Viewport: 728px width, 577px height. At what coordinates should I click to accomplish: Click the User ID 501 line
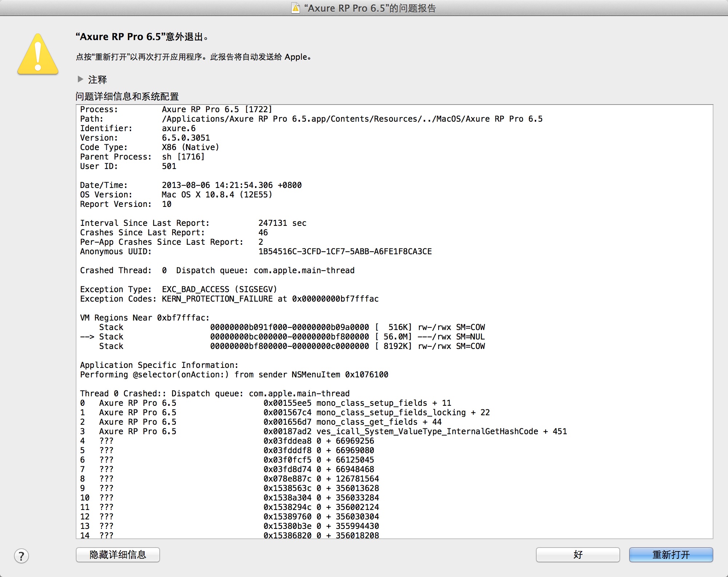click(x=128, y=166)
